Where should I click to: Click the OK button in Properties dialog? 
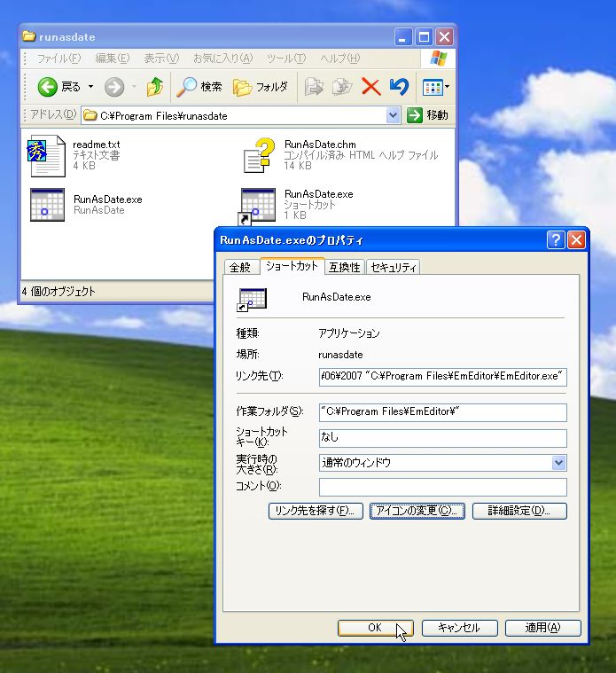[375, 628]
